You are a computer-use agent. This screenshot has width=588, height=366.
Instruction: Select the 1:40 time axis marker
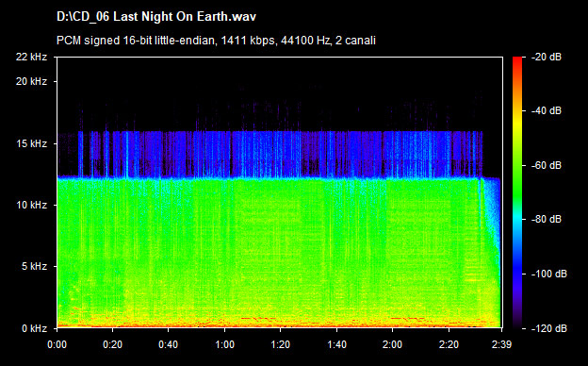(x=336, y=344)
